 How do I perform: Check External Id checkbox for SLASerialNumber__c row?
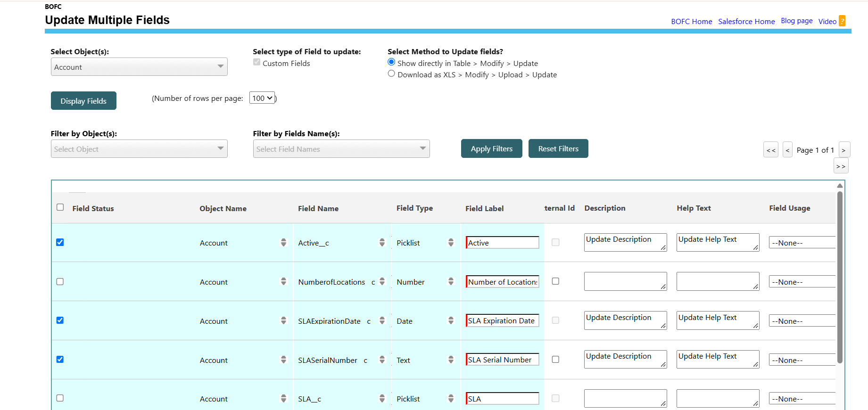(555, 359)
